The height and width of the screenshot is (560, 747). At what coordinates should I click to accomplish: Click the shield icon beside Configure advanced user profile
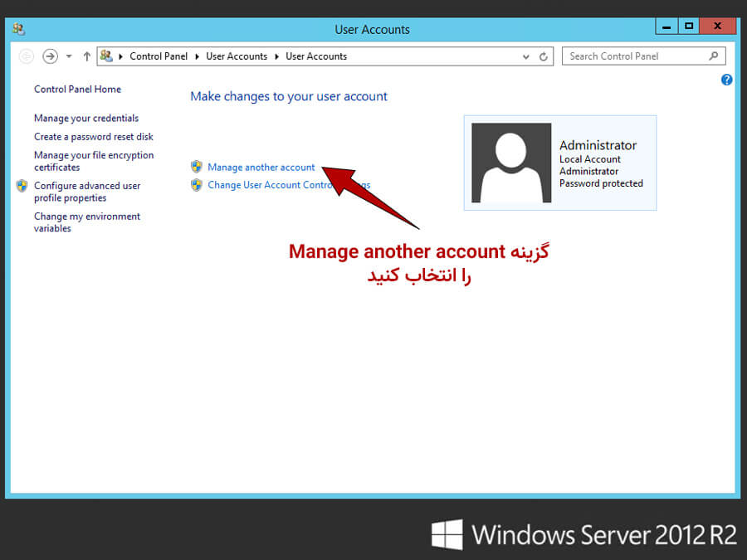pyautogui.click(x=22, y=186)
